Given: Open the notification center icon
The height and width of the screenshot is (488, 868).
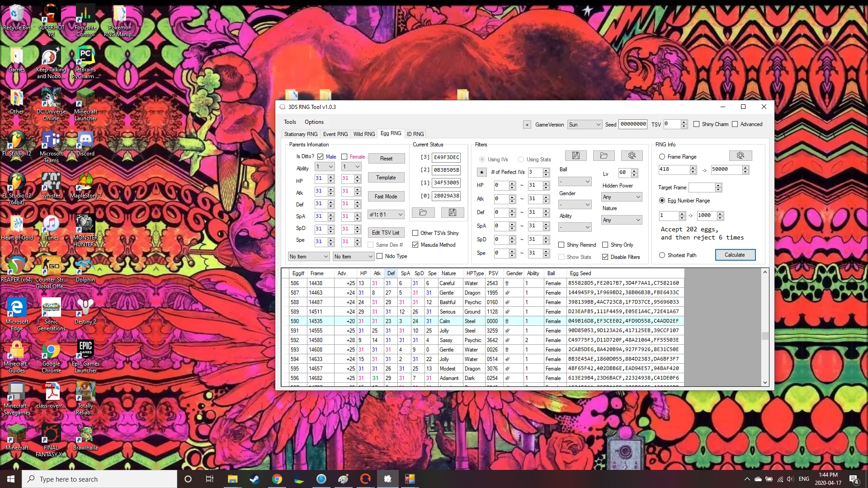Looking at the screenshot, I should [854, 479].
